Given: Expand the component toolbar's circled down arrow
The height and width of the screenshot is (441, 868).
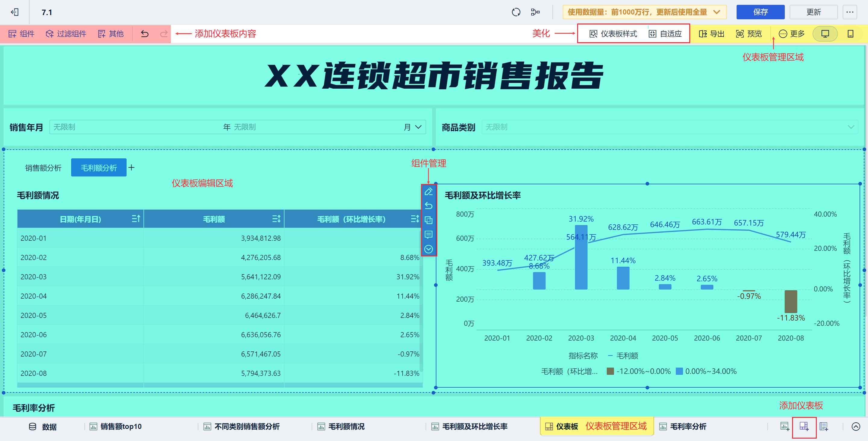Looking at the screenshot, I should pos(428,249).
